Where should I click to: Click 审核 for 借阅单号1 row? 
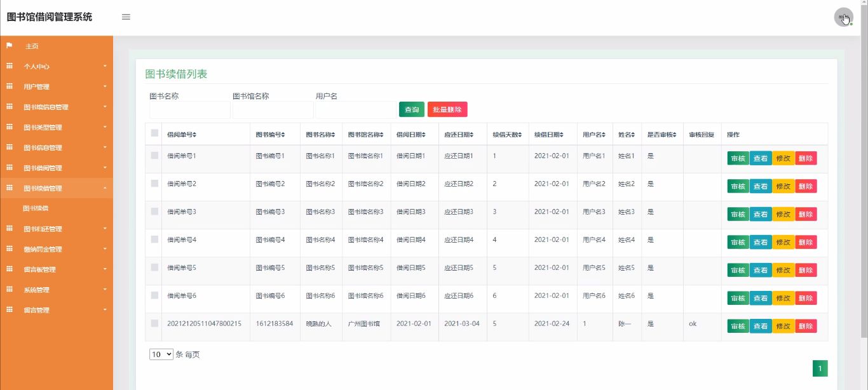coord(738,158)
